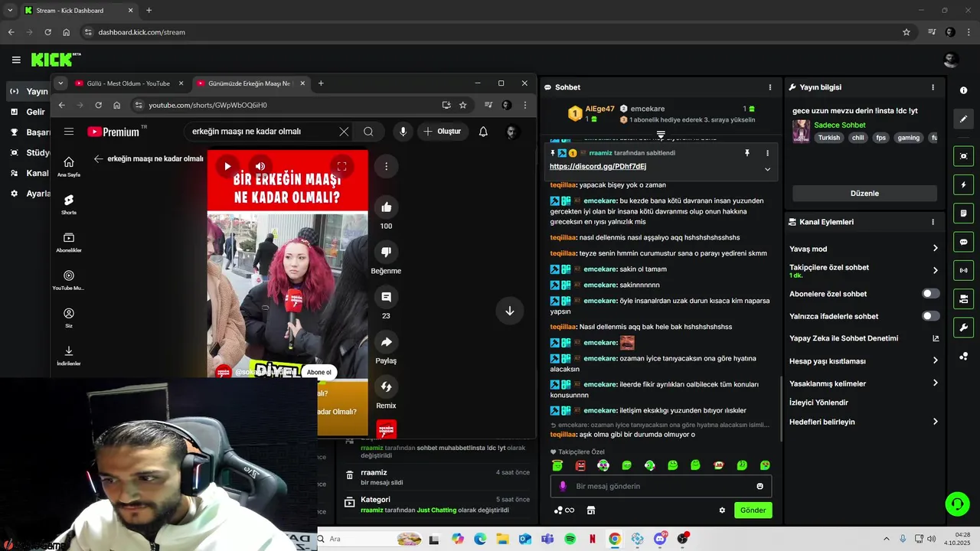Click the screen capture icon in right sidebar
Screen dimensions: 980x551
click(963, 156)
